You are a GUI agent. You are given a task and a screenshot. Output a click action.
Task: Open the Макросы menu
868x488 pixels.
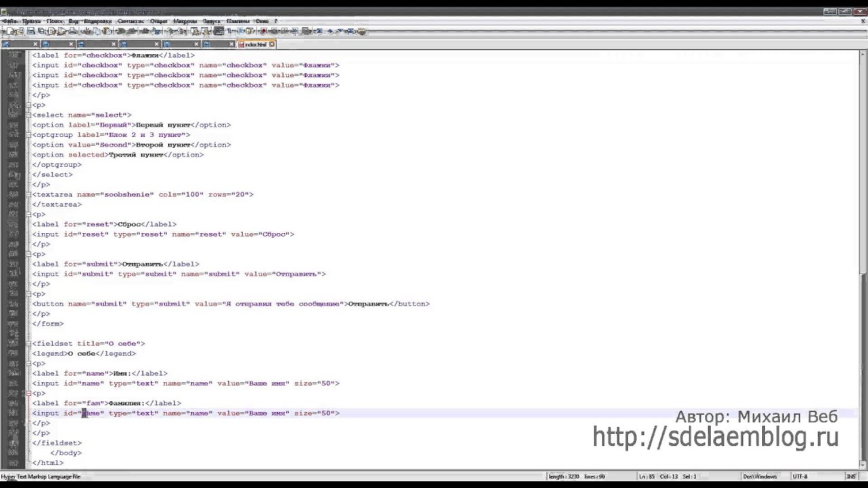(x=185, y=21)
